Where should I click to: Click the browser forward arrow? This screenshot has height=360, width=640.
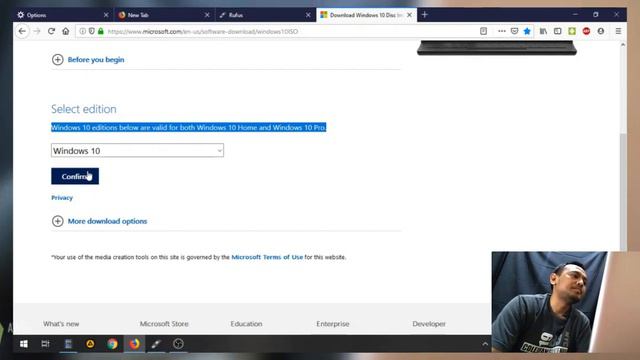tap(37, 31)
